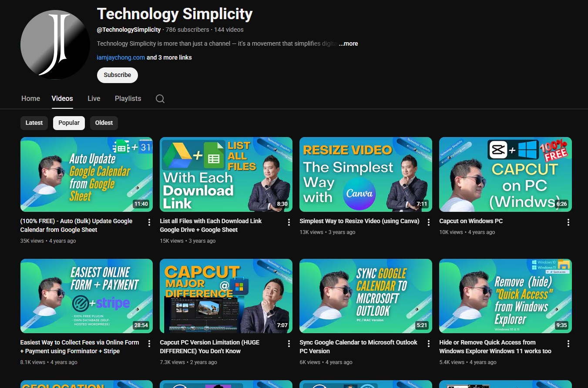Screen dimensions: 588x388
Task: Open options menu for Google Calendar video
Action: point(149,222)
